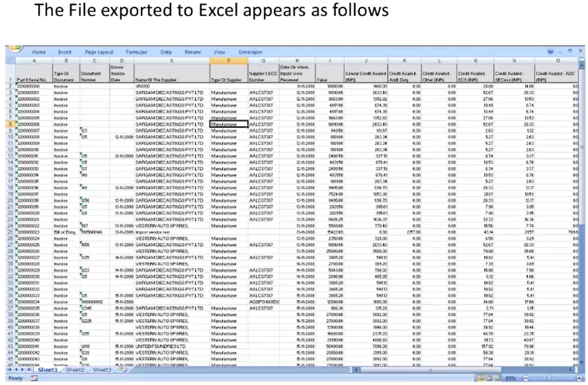
Task: Switch to Page Layout ribbon tab
Action: (x=99, y=52)
